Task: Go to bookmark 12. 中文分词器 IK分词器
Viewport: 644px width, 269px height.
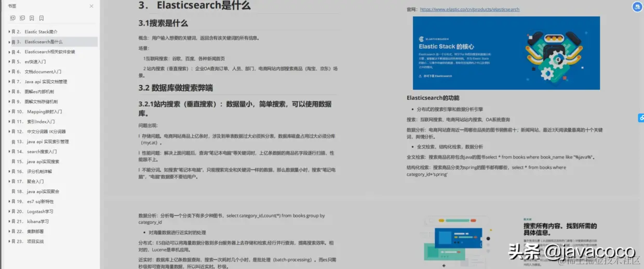Action: (x=41, y=132)
